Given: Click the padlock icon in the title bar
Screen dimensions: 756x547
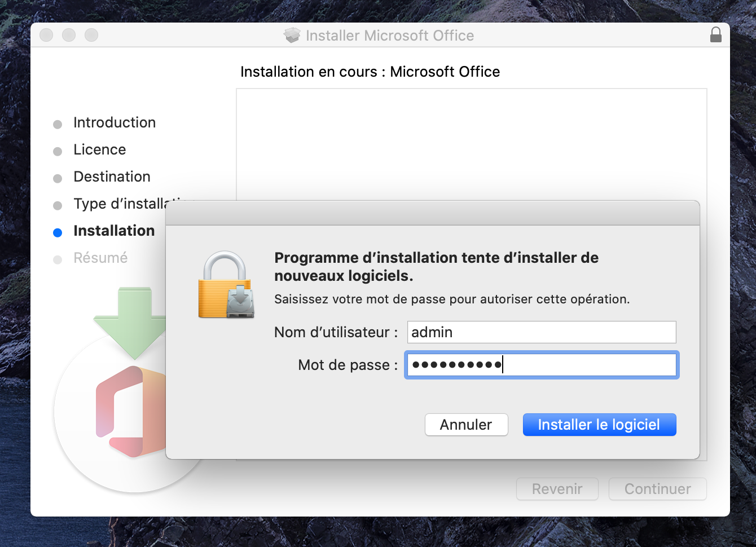Looking at the screenshot, I should (715, 35).
